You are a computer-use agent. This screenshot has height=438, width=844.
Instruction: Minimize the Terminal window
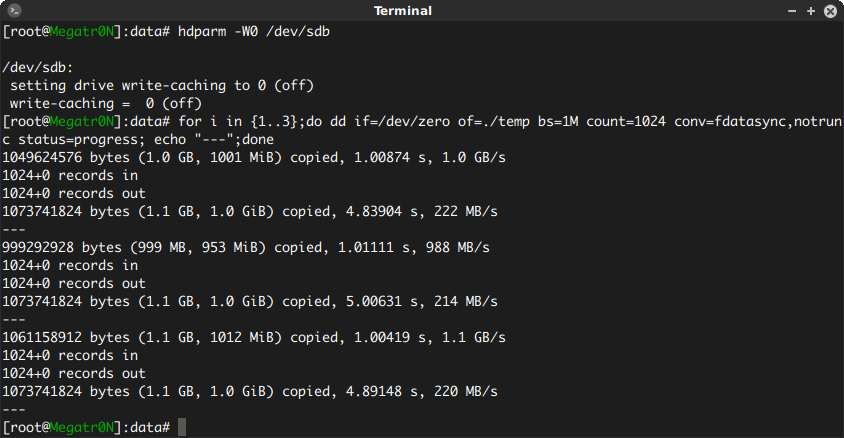(792, 11)
